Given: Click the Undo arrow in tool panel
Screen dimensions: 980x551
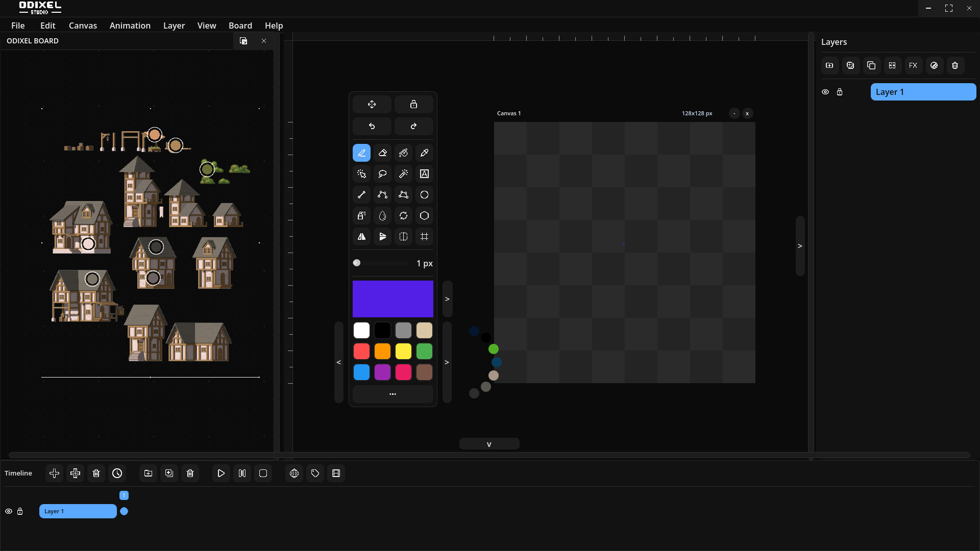Looking at the screenshot, I should pos(372,126).
